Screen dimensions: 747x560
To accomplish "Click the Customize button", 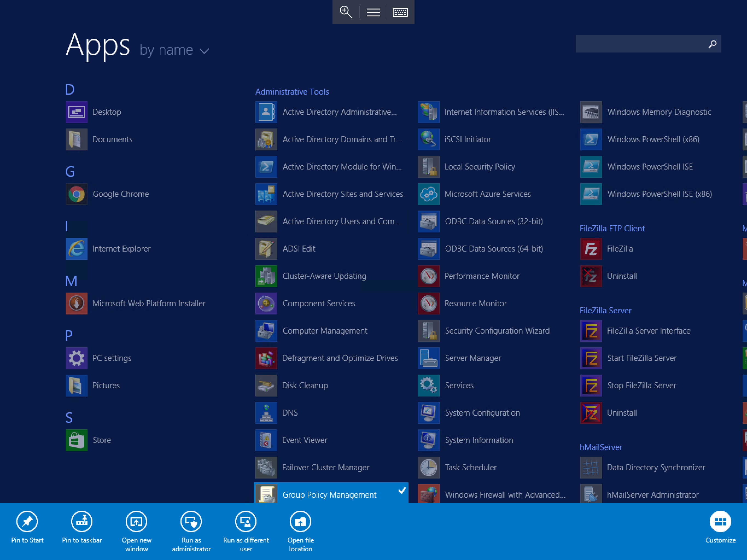I will (x=720, y=527).
